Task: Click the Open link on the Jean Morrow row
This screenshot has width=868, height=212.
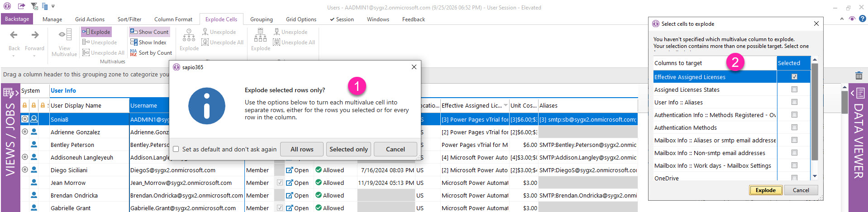Action: 297,183
